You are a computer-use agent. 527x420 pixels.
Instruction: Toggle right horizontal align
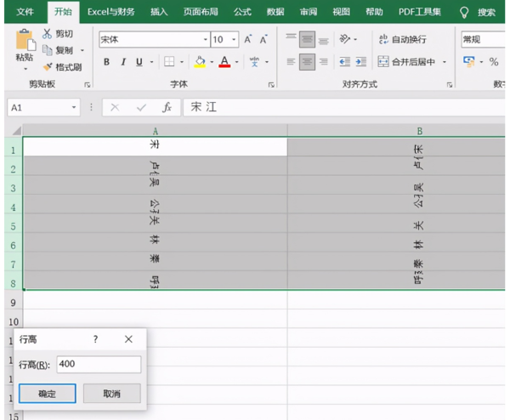(324, 62)
